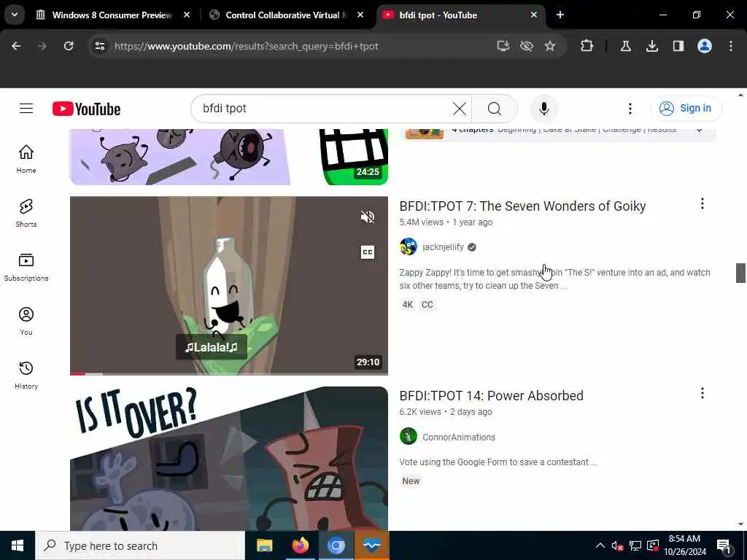Expand the tab search dropdown arrow

click(x=15, y=15)
